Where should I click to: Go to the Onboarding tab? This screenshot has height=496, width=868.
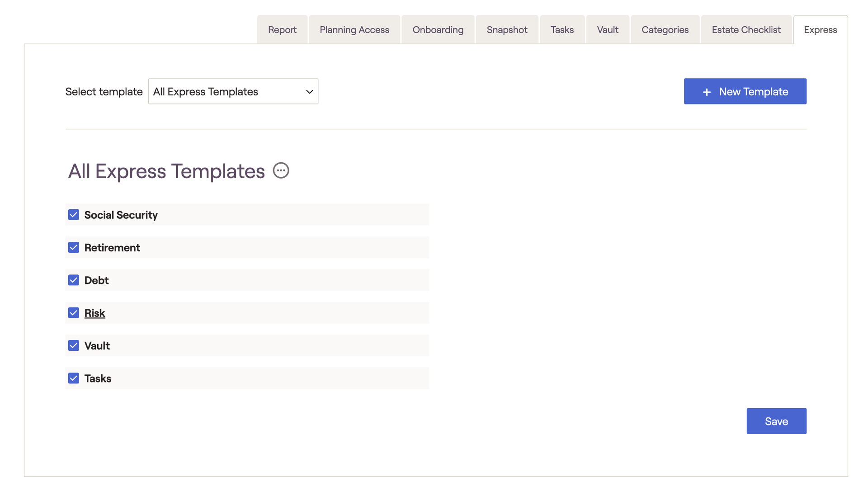tap(438, 30)
